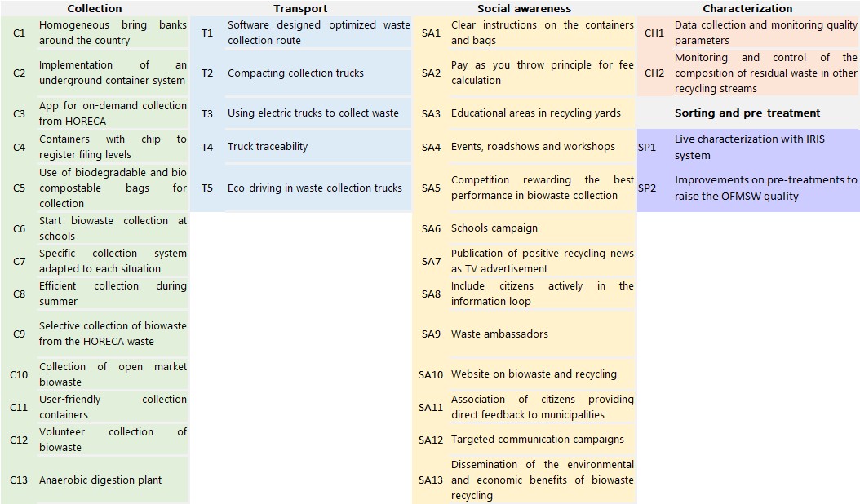
Task: Click the Social awareness column header
Action: (524, 8)
